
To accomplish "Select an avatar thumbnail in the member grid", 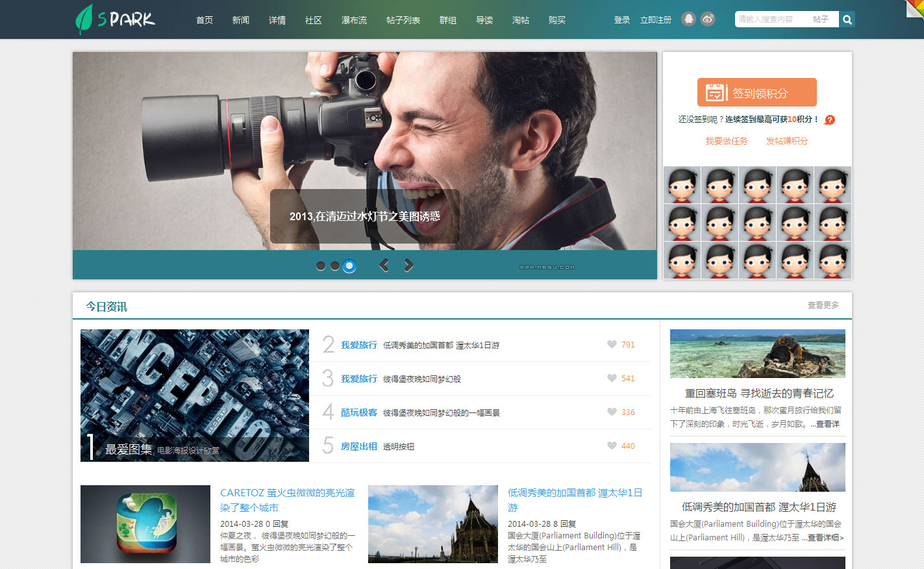I will point(681,185).
